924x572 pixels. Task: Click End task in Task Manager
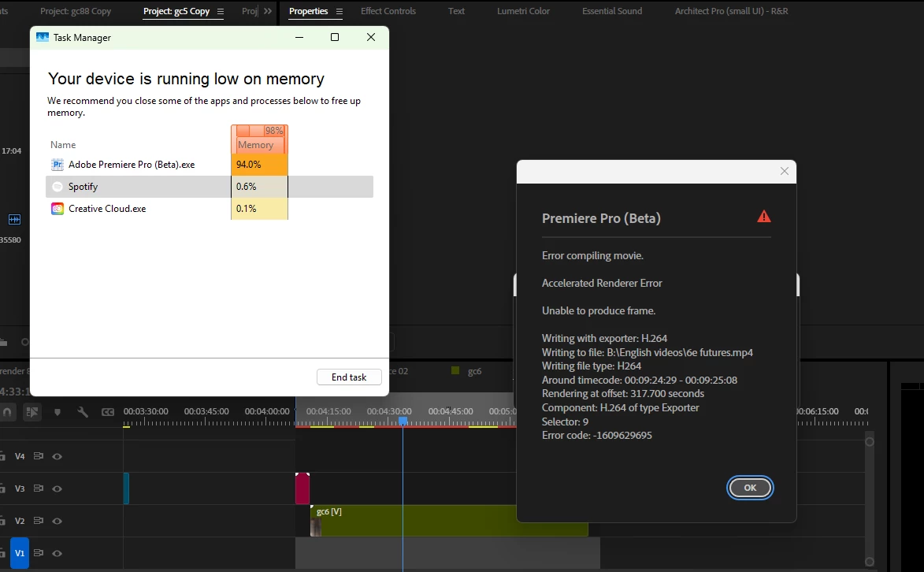tap(349, 377)
